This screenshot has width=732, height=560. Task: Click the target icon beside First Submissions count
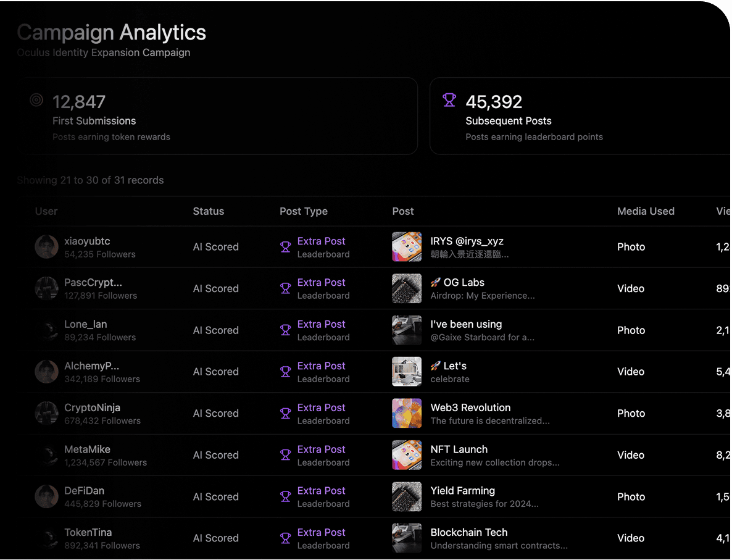pos(36,99)
